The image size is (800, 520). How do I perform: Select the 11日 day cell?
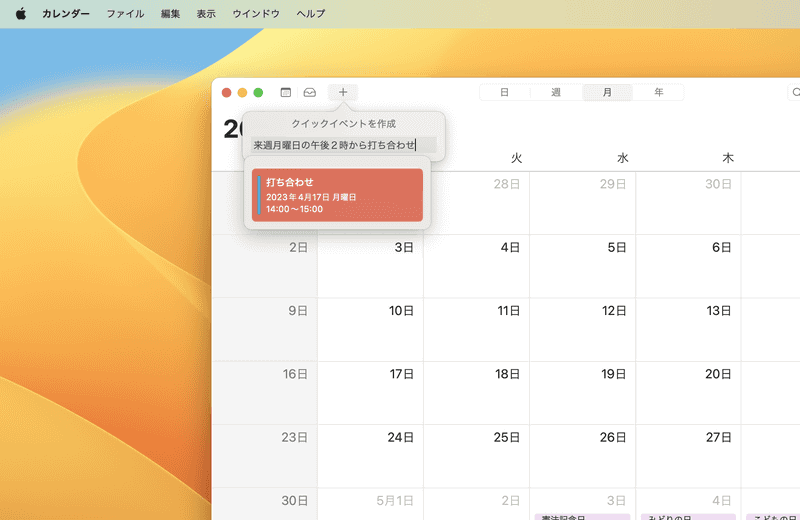point(477,330)
